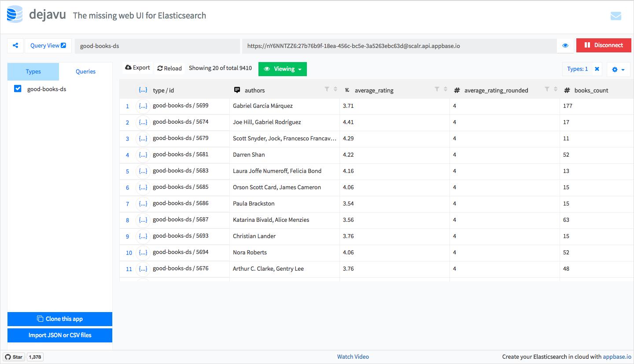Open Query View in new window
Screen dimensions: 634x364
(x=48, y=45)
